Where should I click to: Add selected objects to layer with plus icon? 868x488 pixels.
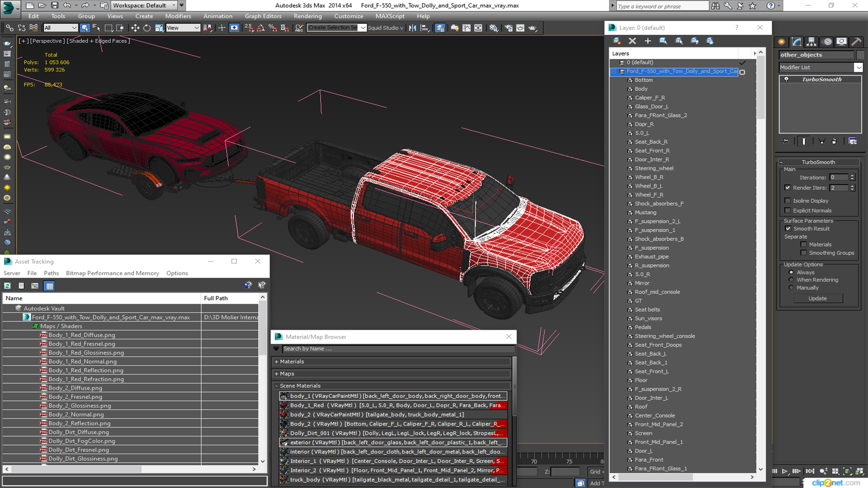tap(647, 41)
